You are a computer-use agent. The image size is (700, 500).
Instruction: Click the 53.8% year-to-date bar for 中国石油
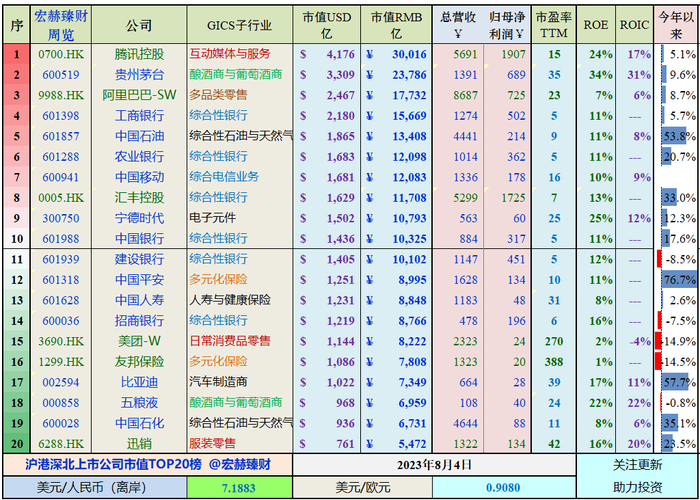[x=674, y=136]
